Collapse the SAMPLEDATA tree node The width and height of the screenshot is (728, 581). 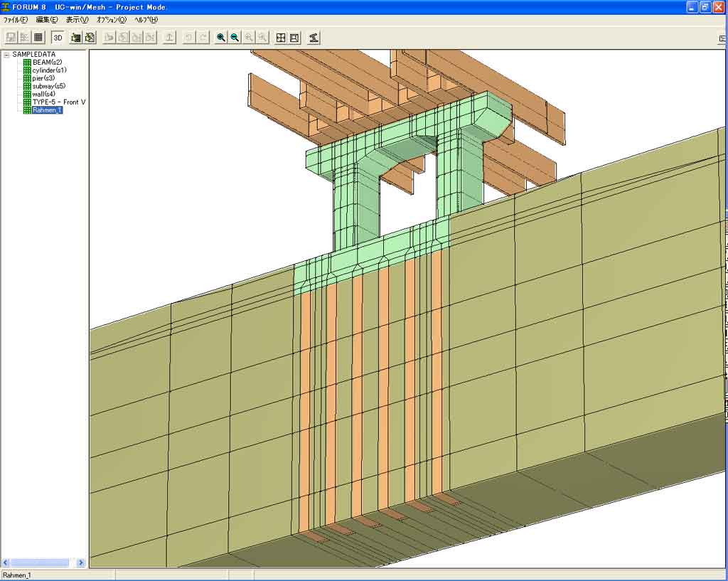point(6,55)
